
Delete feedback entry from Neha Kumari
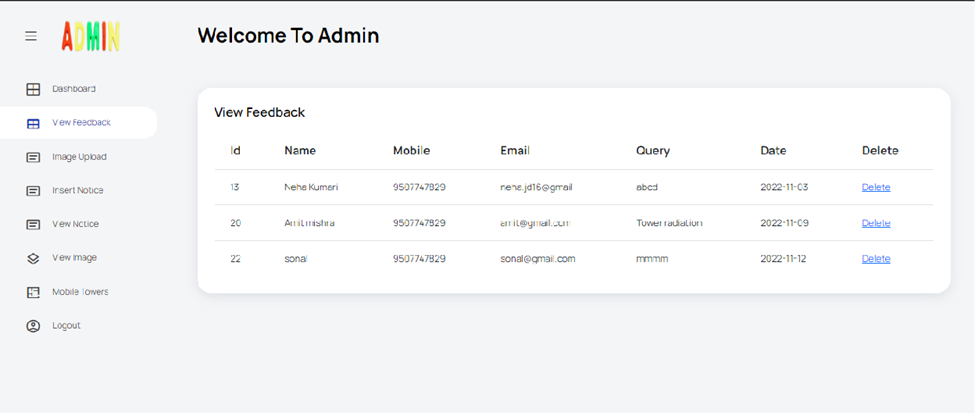coord(875,187)
